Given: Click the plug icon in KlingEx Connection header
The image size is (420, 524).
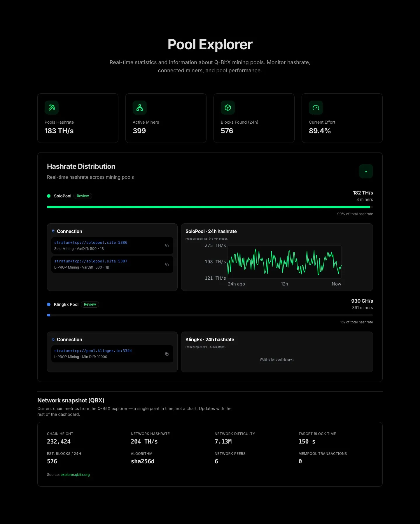Looking at the screenshot, I should [53, 339].
